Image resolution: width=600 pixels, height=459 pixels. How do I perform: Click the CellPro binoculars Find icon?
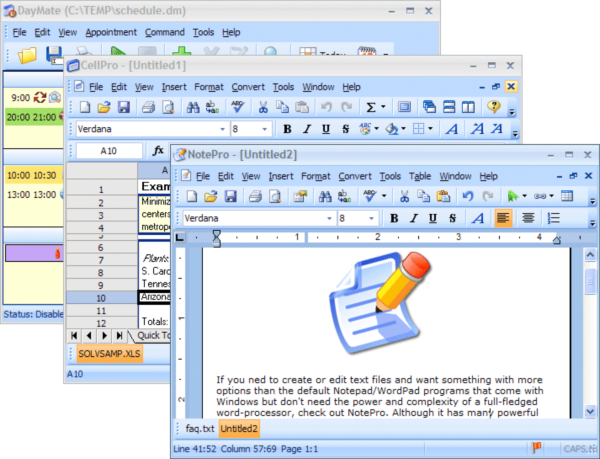coord(193,107)
